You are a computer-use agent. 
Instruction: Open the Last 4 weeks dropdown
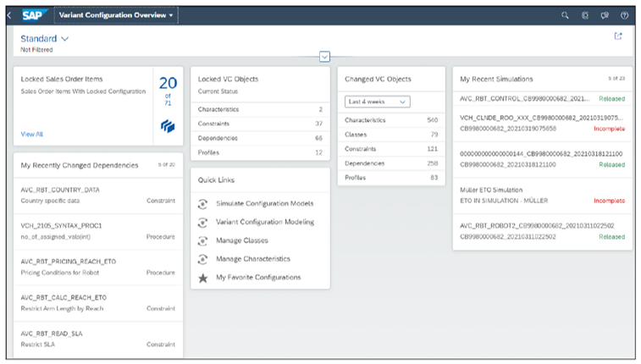(378, 102)
